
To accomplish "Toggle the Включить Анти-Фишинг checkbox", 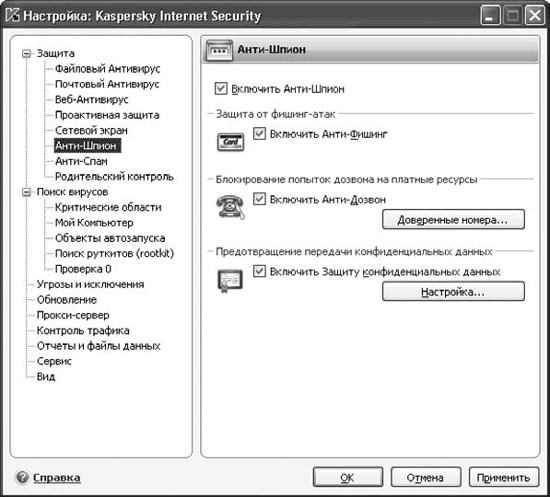I will tap(259, 134).
